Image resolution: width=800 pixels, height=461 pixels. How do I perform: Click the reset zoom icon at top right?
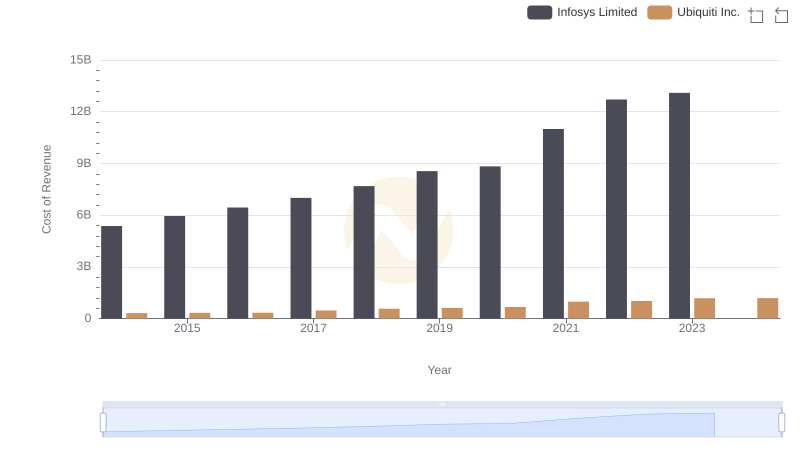pyautogui.click(x=781, y=15)
